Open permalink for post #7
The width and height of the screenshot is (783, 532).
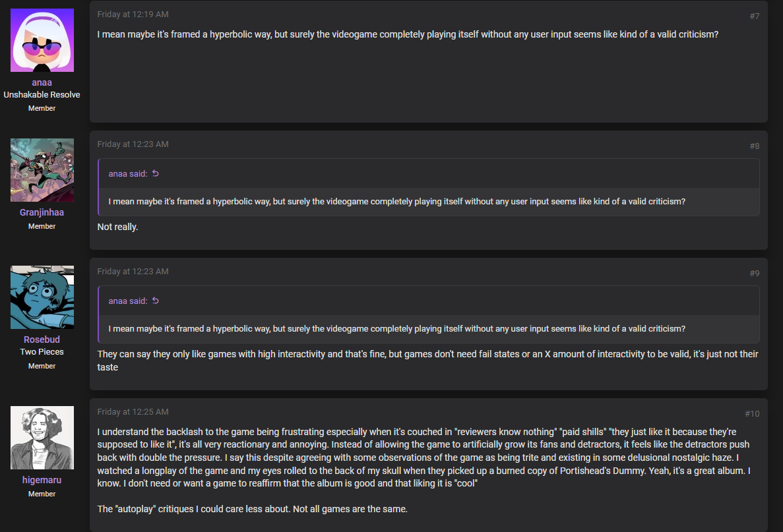coord(755,16)
